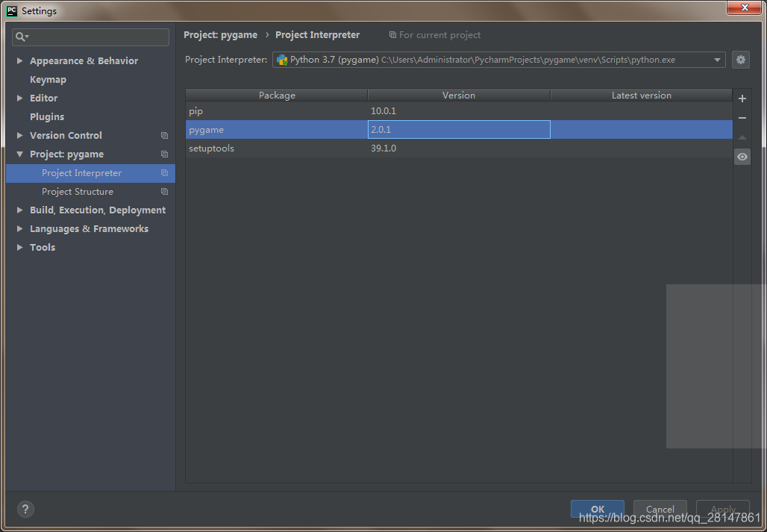Select the Keymap settings page
Image resolution: width=767 pixels, height=532 pixels.
pyautogui.click(x=48, y=79)
